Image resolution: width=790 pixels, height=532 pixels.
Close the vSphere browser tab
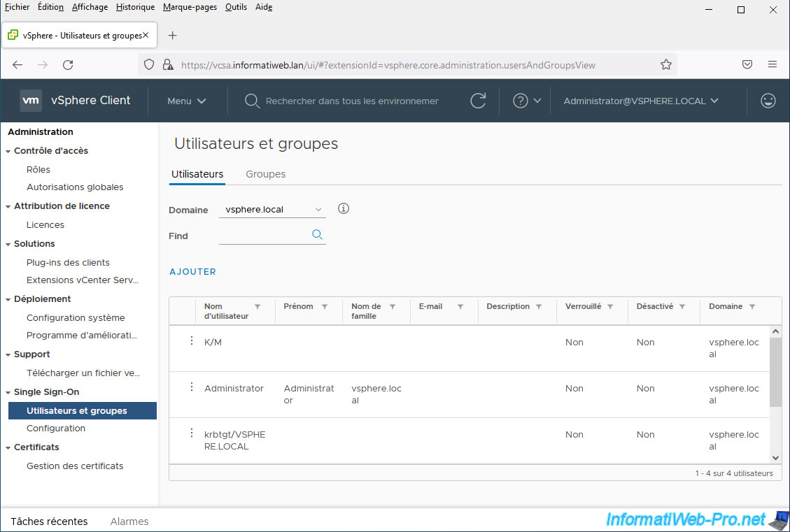click(146, 35)
